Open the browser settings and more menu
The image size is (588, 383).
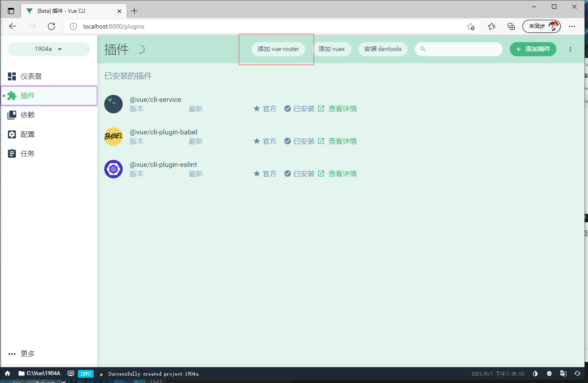pos(572,26)
